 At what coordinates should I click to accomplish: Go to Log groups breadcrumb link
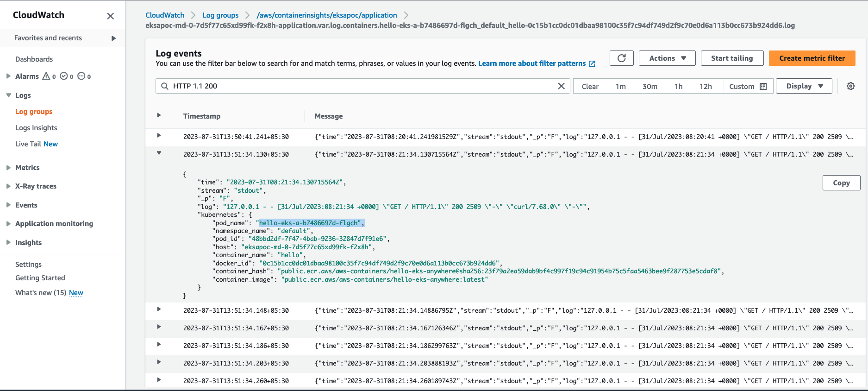click(220, 15)
